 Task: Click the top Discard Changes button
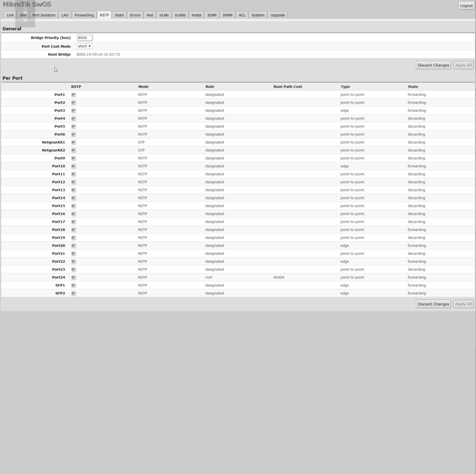433,65
